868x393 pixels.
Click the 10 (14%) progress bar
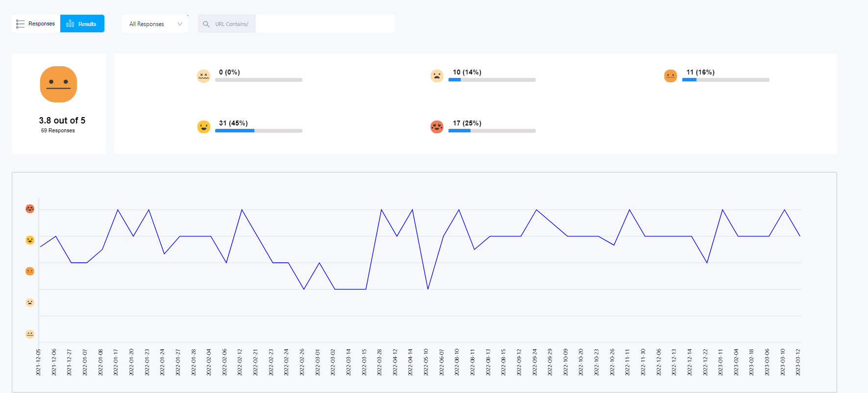(x=492, y=80)
